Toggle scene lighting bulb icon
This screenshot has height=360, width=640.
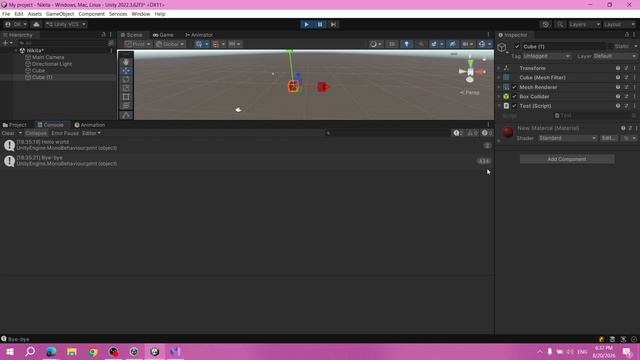tap(407, 44)
